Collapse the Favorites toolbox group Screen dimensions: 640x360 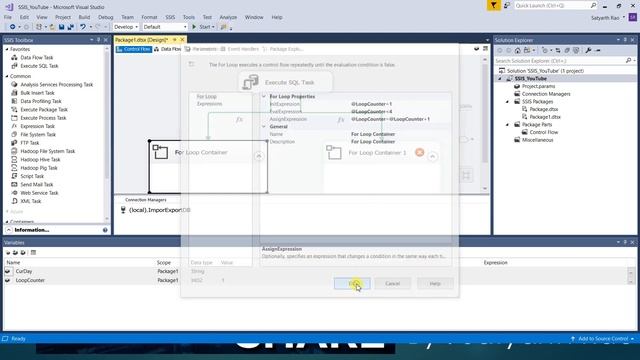pyautogui.click(x=7, y=49)
